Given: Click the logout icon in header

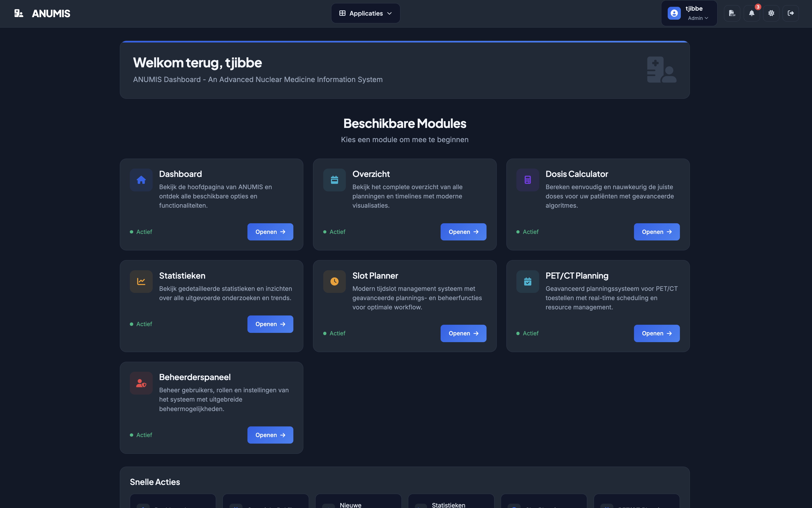Looking at the screenshot, I should (791, 13).
